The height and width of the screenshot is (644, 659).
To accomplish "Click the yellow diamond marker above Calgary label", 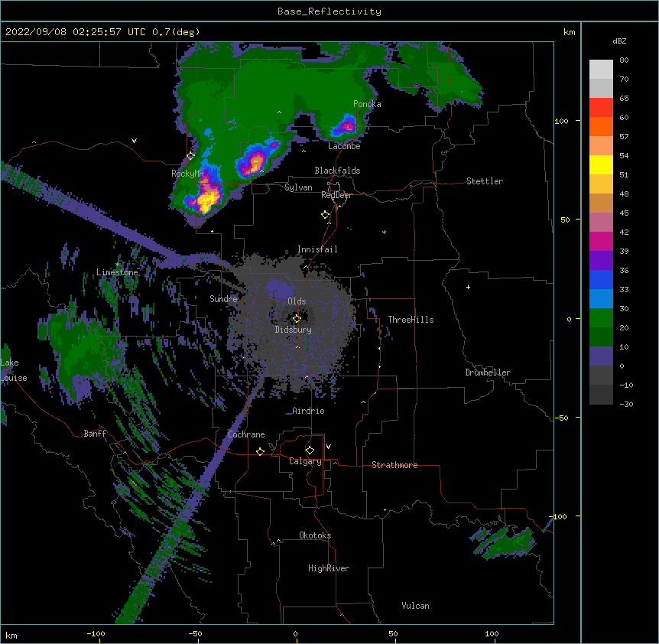I will click(x=310, y=450).
